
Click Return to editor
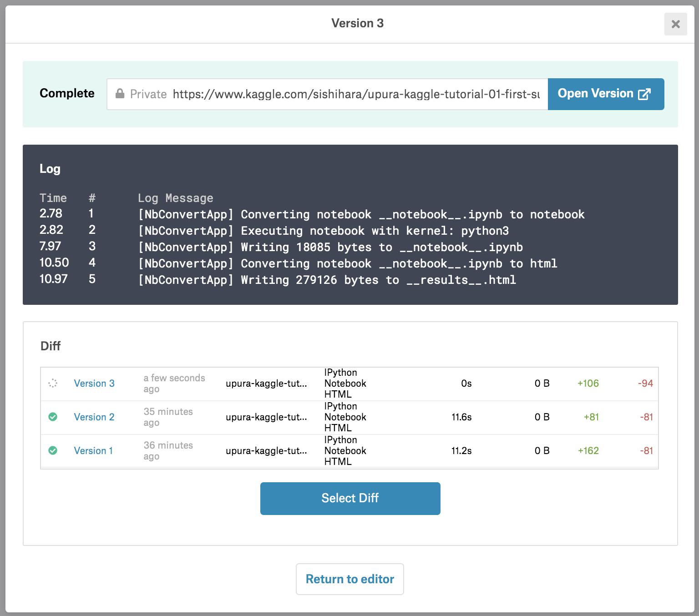click(x=349, y=579)
